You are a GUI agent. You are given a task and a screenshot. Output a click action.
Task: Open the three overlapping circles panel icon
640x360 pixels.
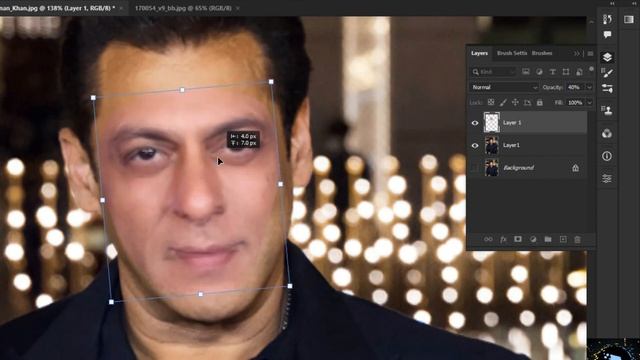607,133
